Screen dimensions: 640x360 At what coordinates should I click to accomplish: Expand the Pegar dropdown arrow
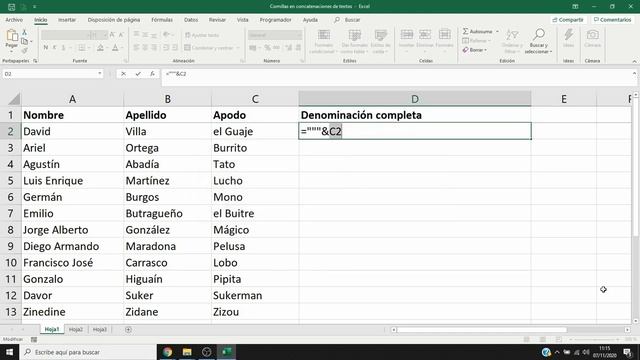(x=11, y=52)
